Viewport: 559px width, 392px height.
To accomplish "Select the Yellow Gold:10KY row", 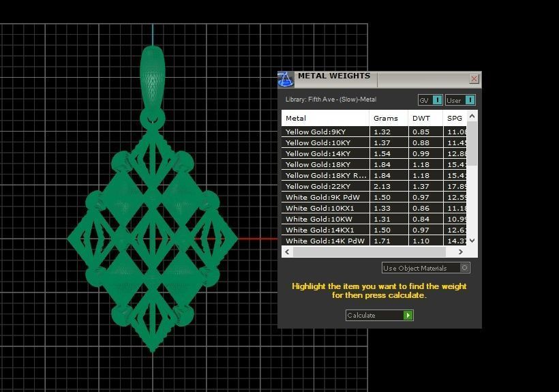I will (x=374, y=143).
